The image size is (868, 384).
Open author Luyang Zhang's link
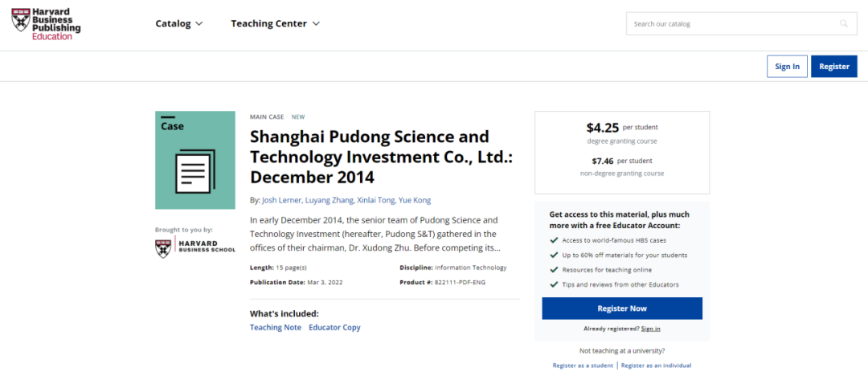332,200
